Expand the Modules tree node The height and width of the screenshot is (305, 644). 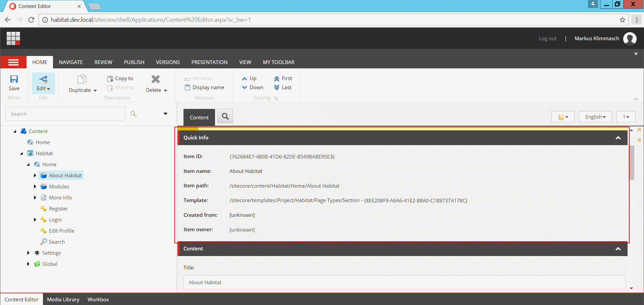tap(35, 186)
